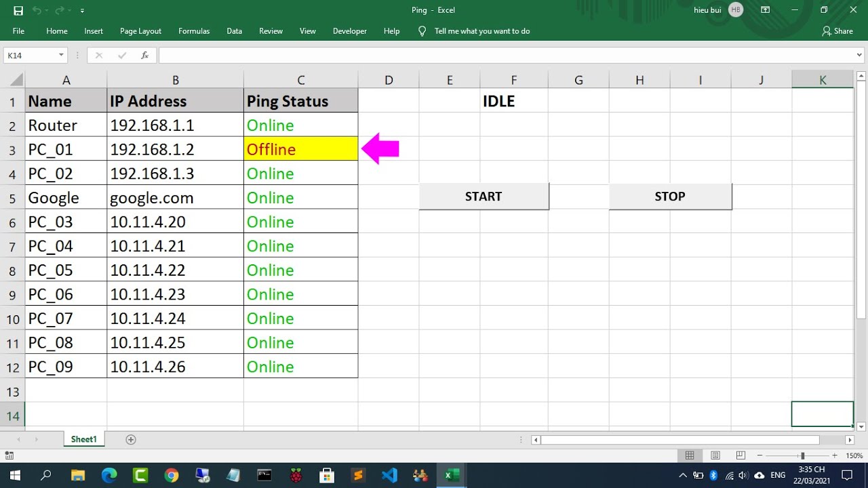This screenshot has width=868, height=488.
Task: Switch to Page Break Preview icon
Action: pos(741,455)
